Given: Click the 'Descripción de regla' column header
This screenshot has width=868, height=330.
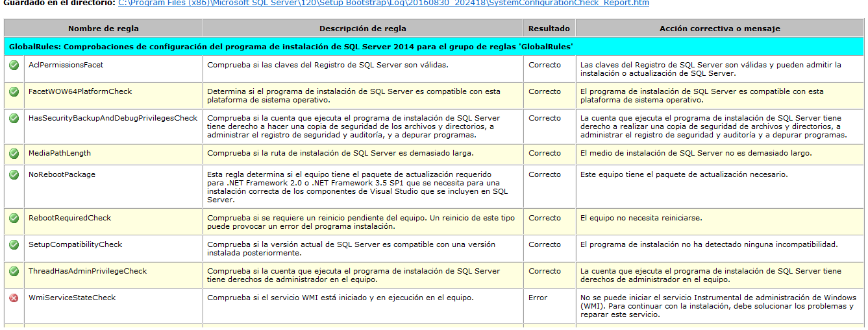Looking at the screenshot, I should 363,29.
